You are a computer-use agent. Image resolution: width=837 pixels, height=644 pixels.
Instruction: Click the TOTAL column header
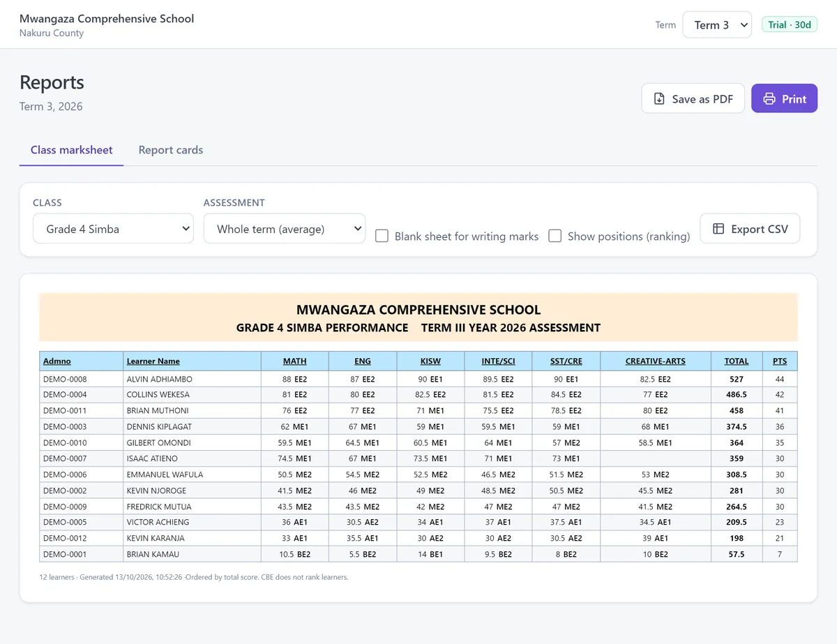point(737,361)
